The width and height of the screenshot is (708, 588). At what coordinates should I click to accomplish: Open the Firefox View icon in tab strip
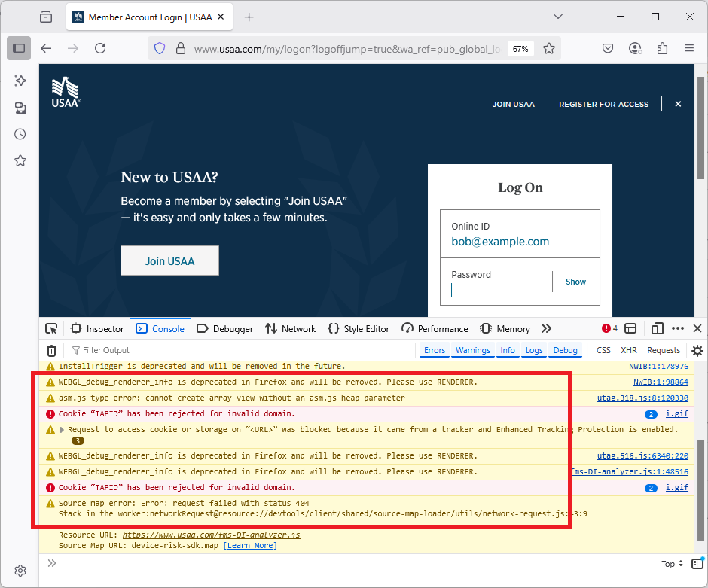pos(46,17)
